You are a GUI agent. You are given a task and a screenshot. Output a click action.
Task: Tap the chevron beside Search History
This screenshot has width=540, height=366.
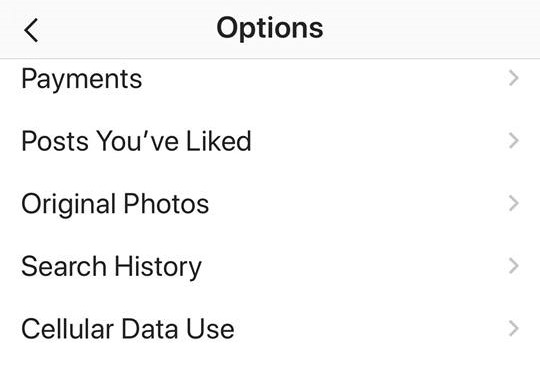click(513, 266)
